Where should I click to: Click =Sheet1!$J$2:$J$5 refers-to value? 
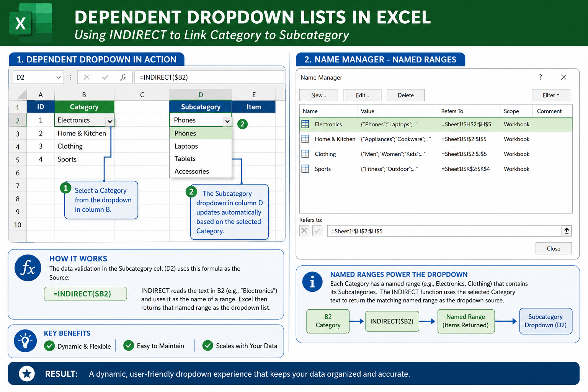464,154
